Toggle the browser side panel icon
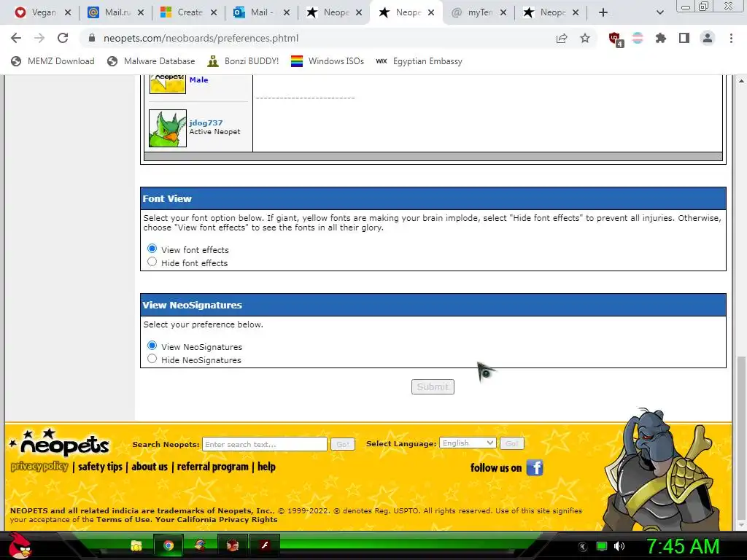 684,38
